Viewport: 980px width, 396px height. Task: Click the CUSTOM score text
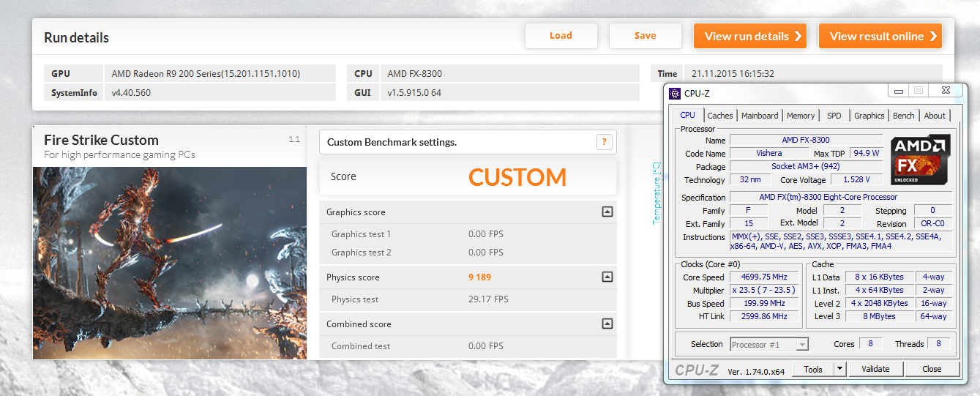pyautogui.click(x=517, y=177)
